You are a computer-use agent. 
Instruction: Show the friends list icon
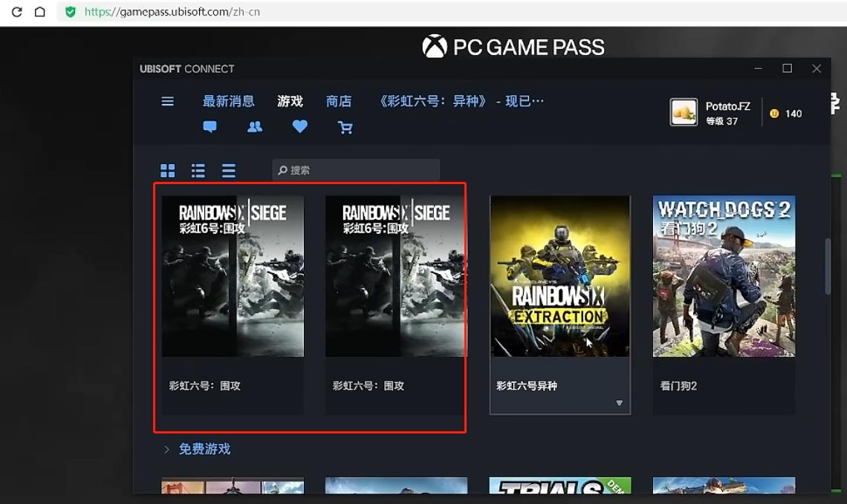(254, 127)
